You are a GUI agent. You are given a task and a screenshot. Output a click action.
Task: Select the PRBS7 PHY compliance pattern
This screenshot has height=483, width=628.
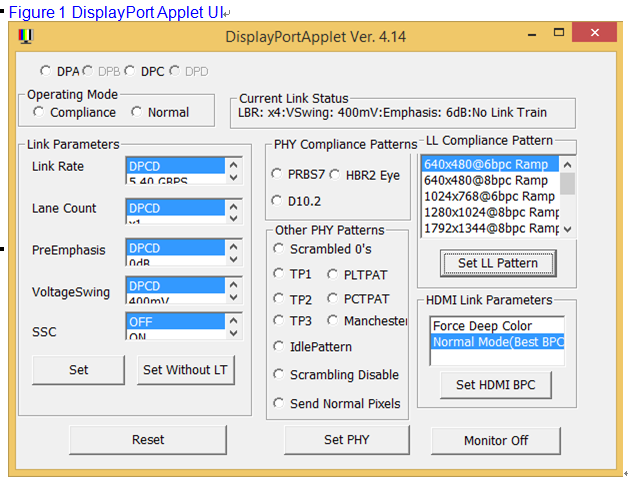click(276, 174)
